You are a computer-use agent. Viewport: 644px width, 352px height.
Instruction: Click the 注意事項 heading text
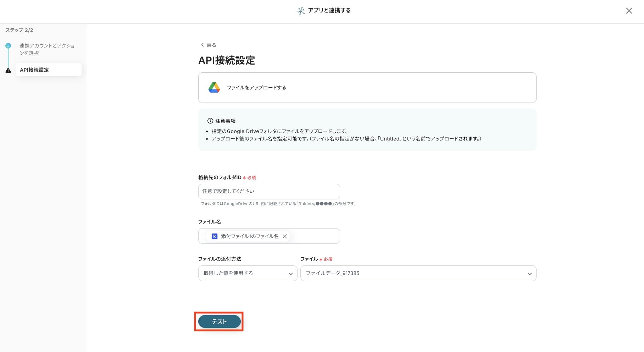[x=226, y=121]
